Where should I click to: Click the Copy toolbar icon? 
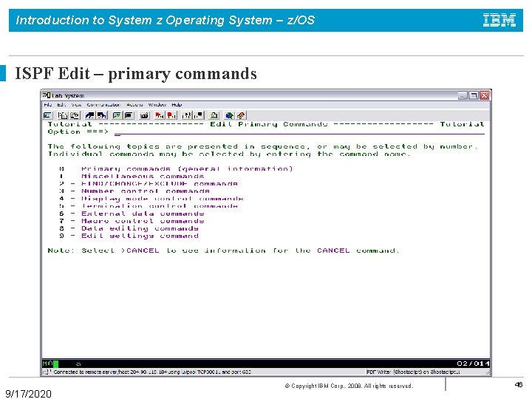pos(62,115)
